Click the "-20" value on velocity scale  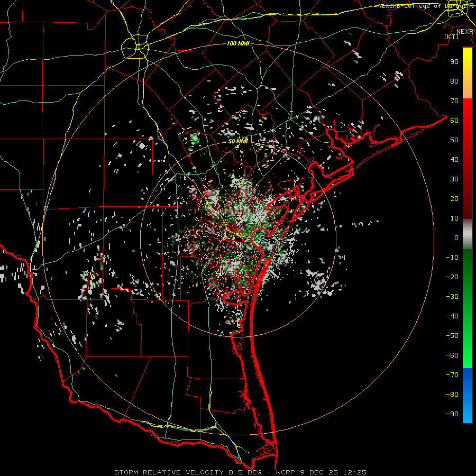(452, 277)
